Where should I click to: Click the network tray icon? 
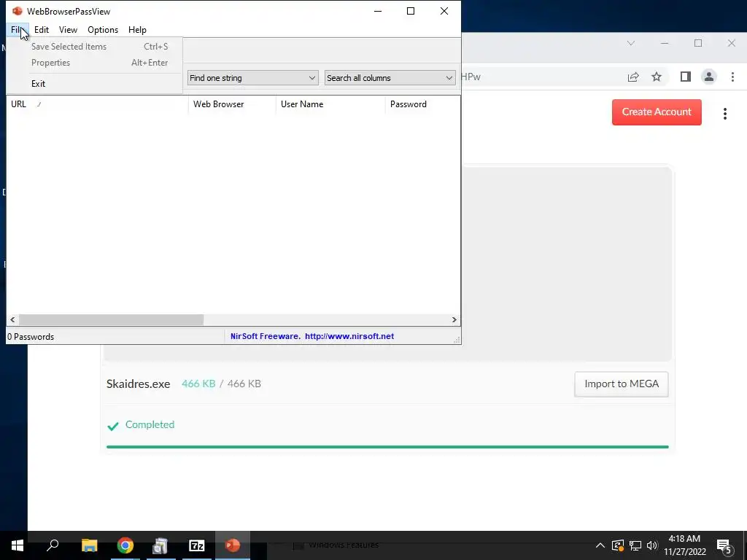tap(635, 545)
